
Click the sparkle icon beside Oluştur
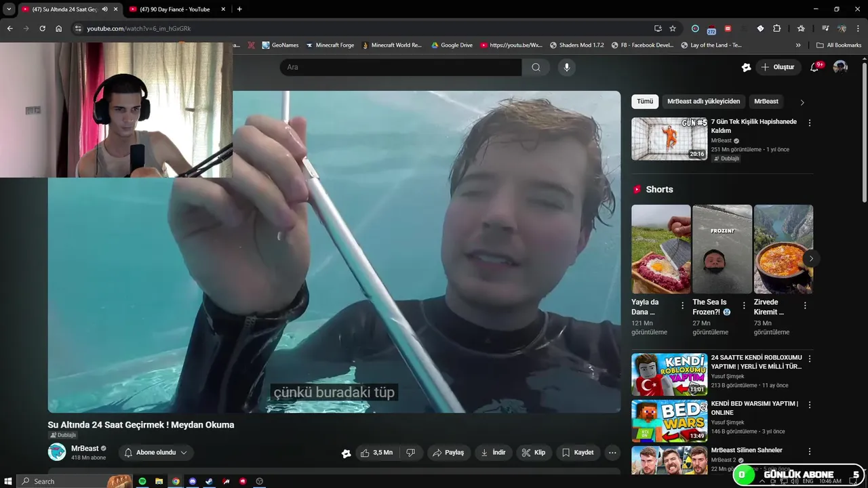click(747, 67)
